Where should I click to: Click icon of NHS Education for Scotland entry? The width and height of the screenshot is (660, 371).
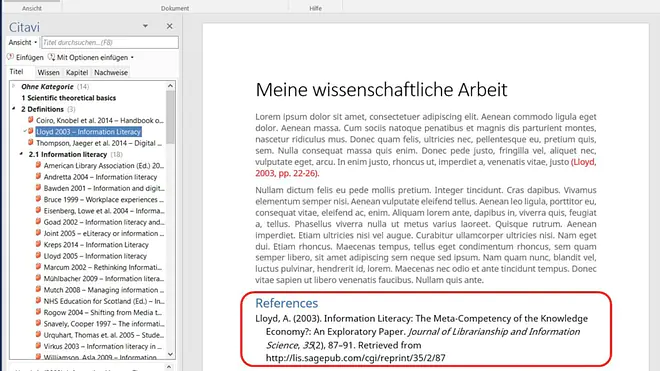pyautogui.click(x=38, y=301)
